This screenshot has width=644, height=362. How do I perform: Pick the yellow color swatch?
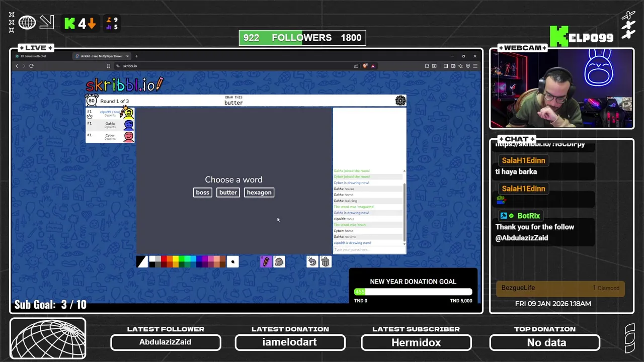(176, 258)
